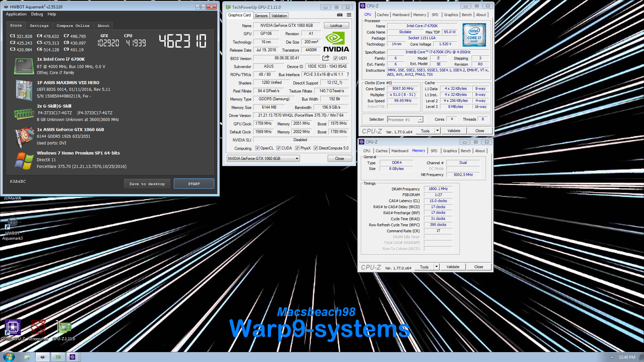Switch to the Settings tab in Aquamark
644x362 pixels.
coord(39,25)
